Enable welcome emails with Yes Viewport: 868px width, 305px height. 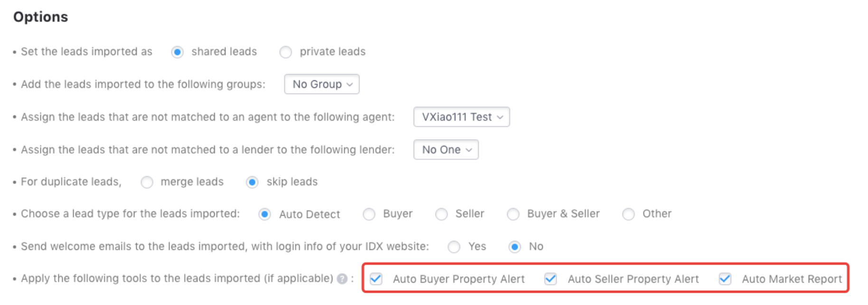454,247
